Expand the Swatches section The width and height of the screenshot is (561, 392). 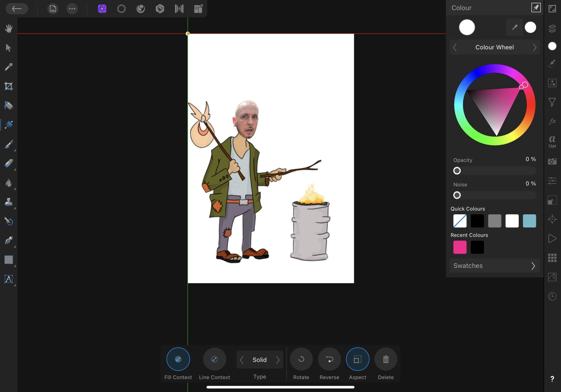494,266
